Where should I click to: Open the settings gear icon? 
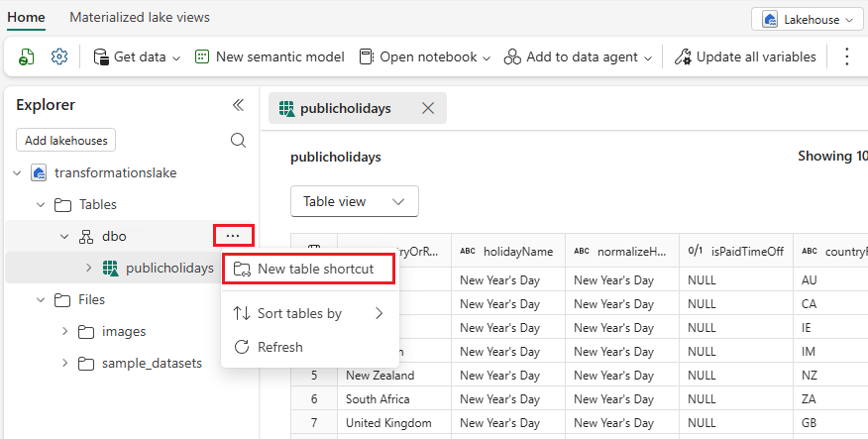pyautogui.click(x=58, y=56)
